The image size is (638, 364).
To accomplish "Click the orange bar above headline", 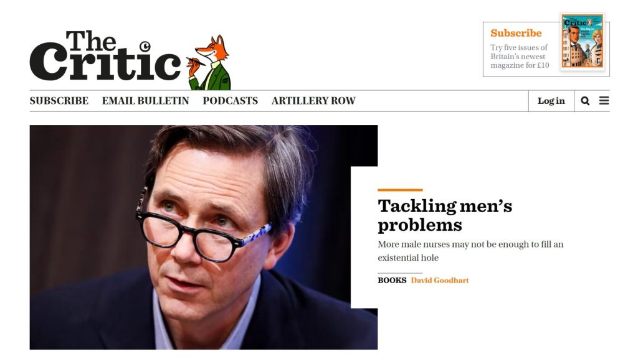I will click(400, 190).
